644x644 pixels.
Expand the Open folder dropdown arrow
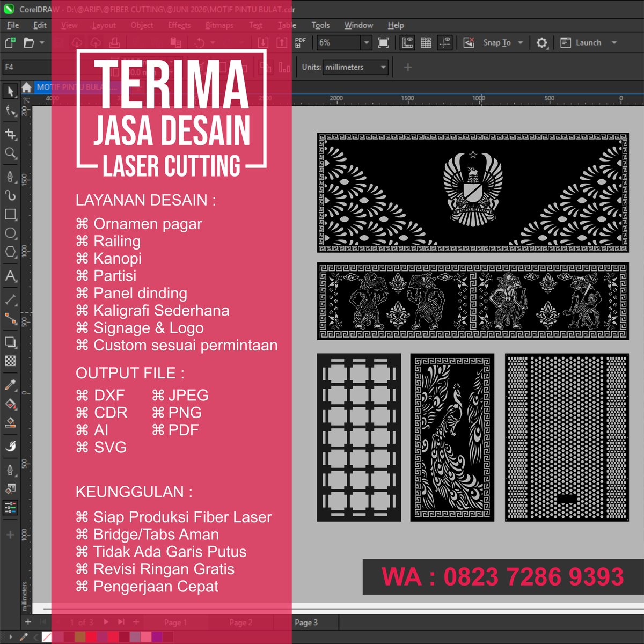point(42,43)
